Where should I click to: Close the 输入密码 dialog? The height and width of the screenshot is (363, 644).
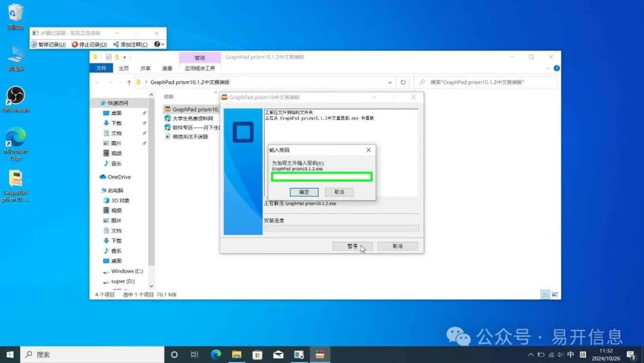coord(369,150)
